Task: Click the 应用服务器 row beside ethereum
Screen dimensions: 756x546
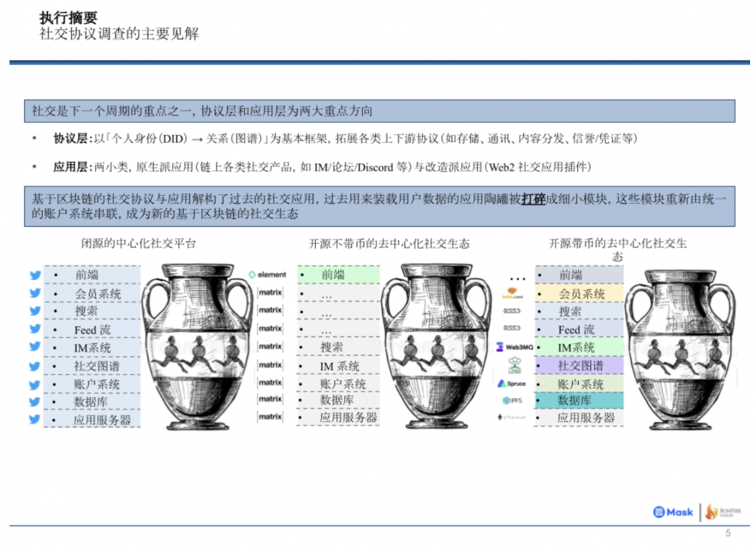Action: tap(579, 417)
